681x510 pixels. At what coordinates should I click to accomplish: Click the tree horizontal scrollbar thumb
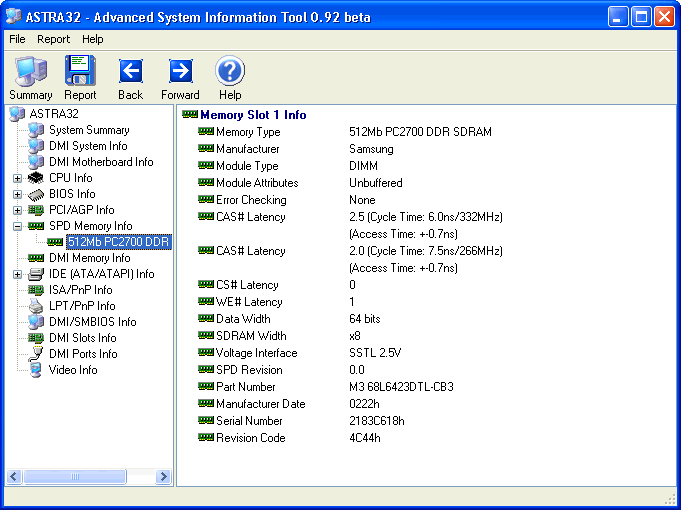(75, 477)
